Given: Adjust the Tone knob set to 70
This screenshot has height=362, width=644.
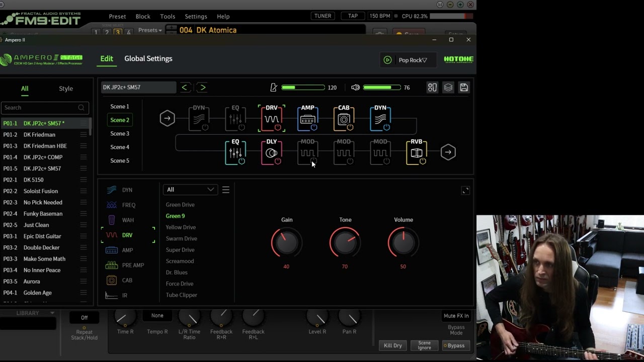Looking at the screenshot, I should (x=345, y=243).
